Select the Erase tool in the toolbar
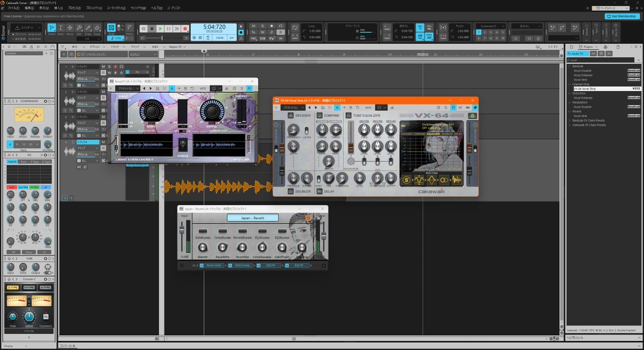 (x=97, y=28)
